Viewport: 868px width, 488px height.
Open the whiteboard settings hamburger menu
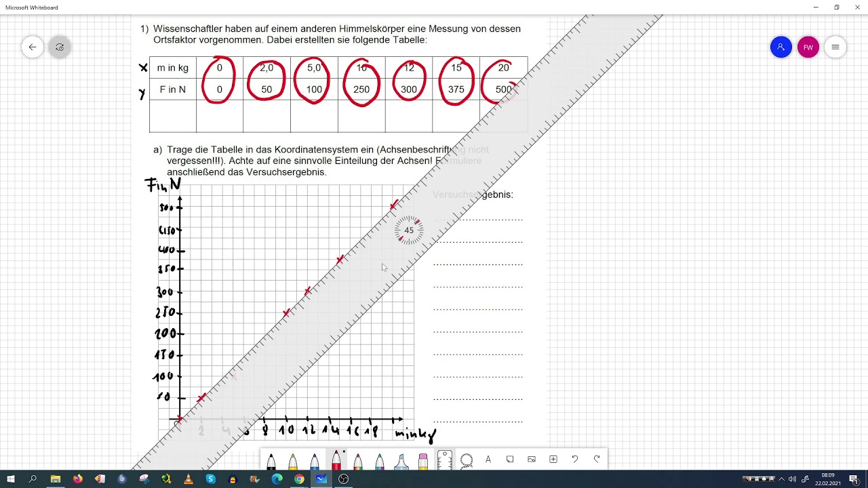click(835, 47)
